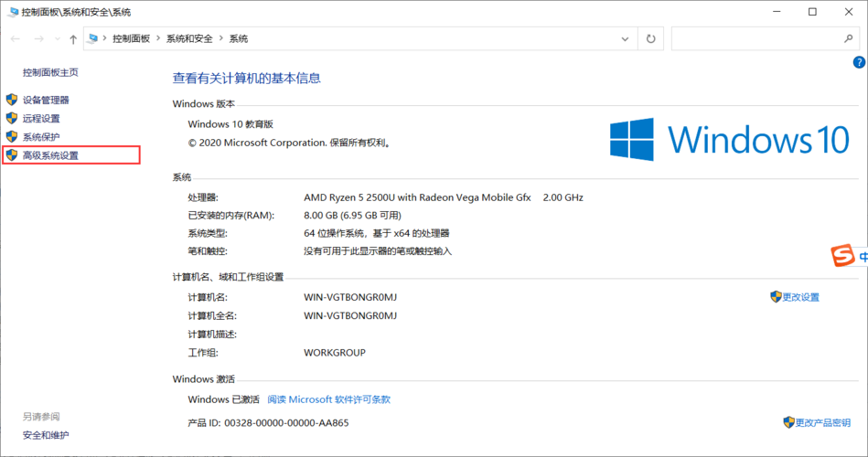Screen dimensions: 868x457
Task: Expand address bar history dropdown
Action: (625, 38)
